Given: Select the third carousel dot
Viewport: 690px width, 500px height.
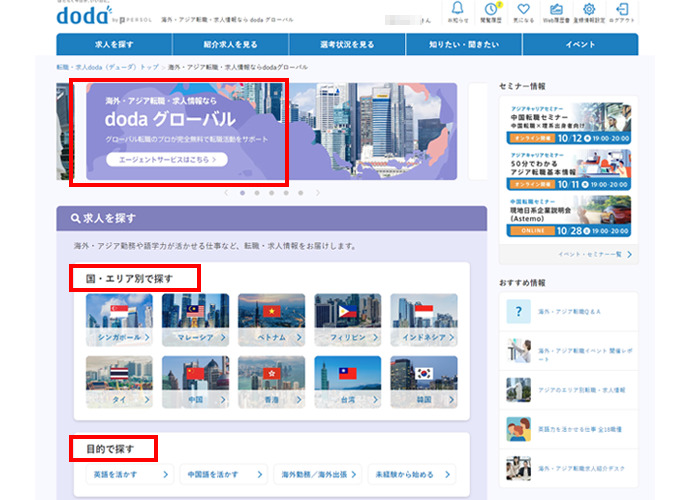Looking at the screenshot, I should (x=272, y=193).
